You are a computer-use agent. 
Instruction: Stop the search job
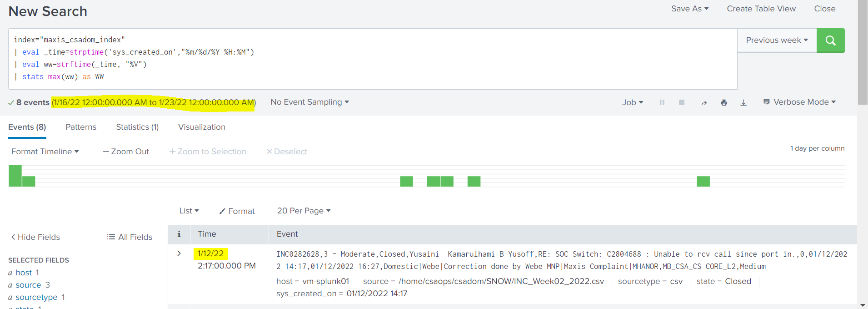(x=681, y=102)
